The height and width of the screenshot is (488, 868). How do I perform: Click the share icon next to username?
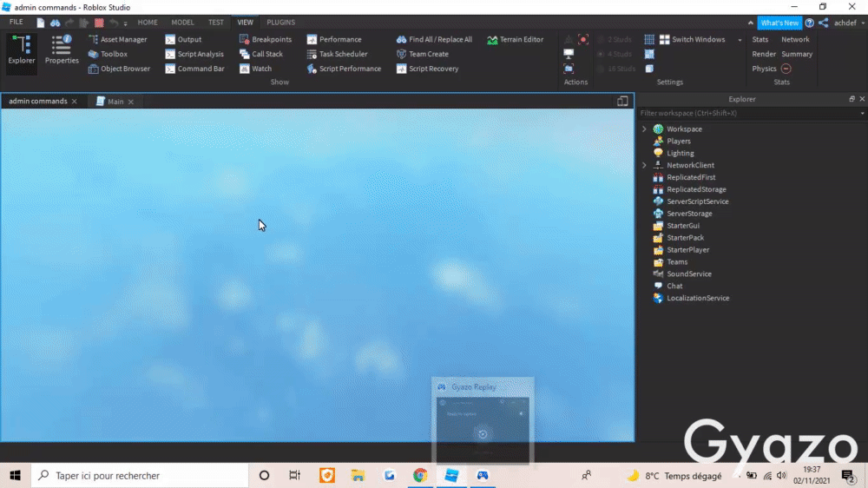[824, 23]
